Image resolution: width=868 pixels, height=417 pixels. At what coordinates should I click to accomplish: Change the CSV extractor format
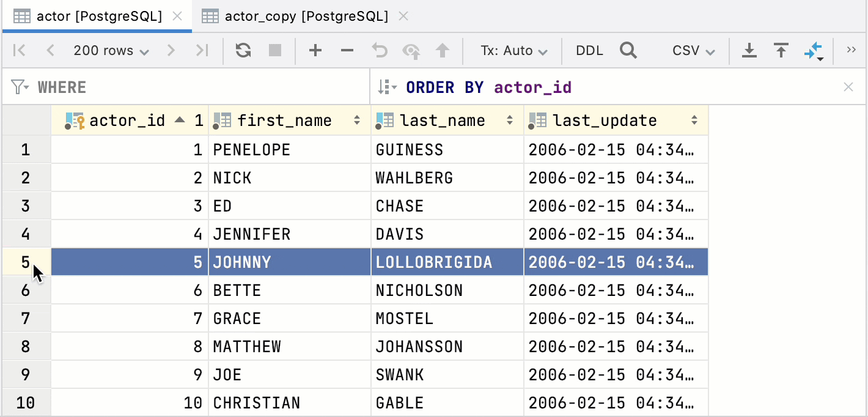(x=693, y=50)
